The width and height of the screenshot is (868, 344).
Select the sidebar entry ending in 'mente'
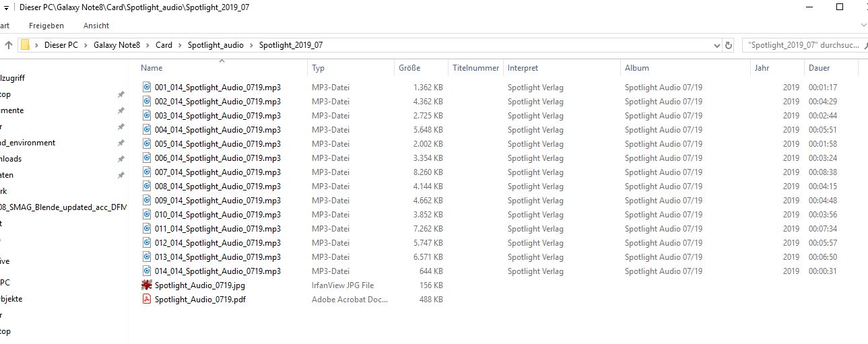pos(12,110)
